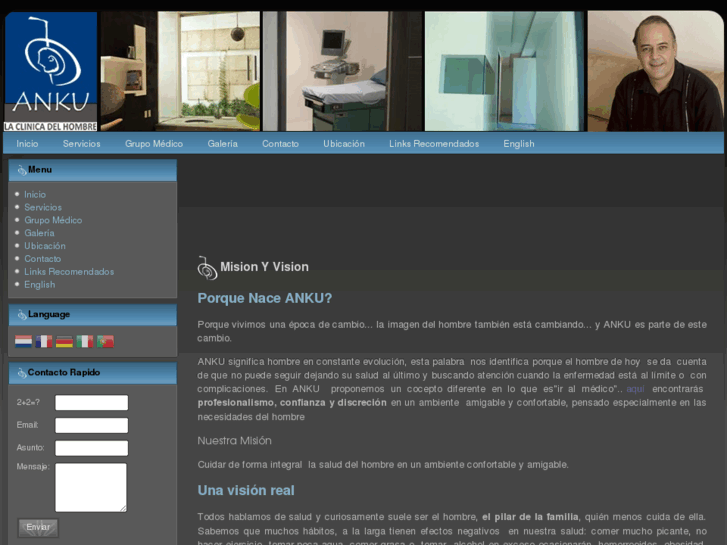Open Servicios in the top navigation bar

[82, 144]
